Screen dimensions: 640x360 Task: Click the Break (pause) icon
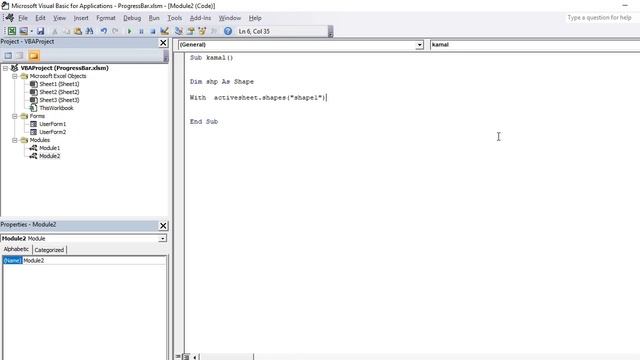point(141,31)
